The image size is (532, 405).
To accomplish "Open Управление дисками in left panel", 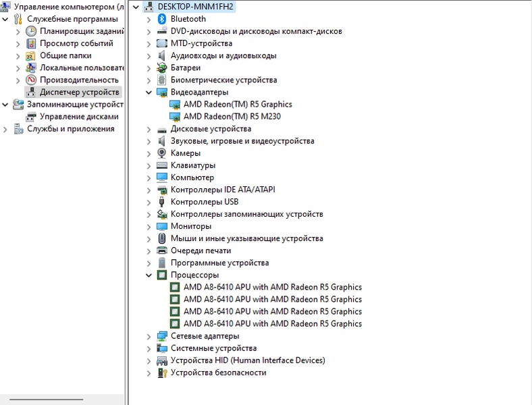I will click(x=79, y=116).
